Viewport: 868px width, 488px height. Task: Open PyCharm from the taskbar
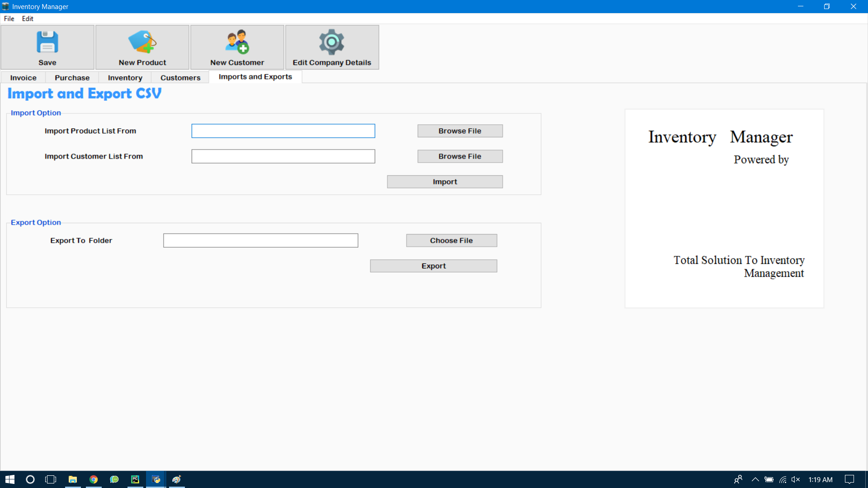click(x=135, y=479)
